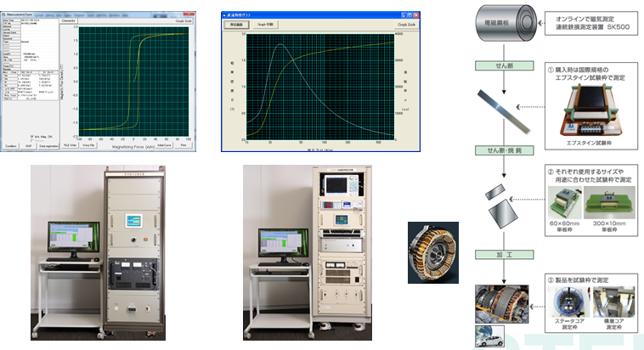
Task: Minimize the 直流特性グラフ window
Action: pyautogui.click(x=404, y=15)
